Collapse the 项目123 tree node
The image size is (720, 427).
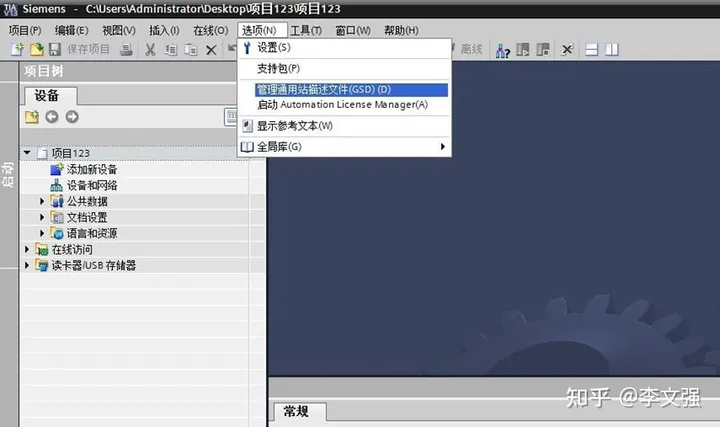[x=27, y=152]
